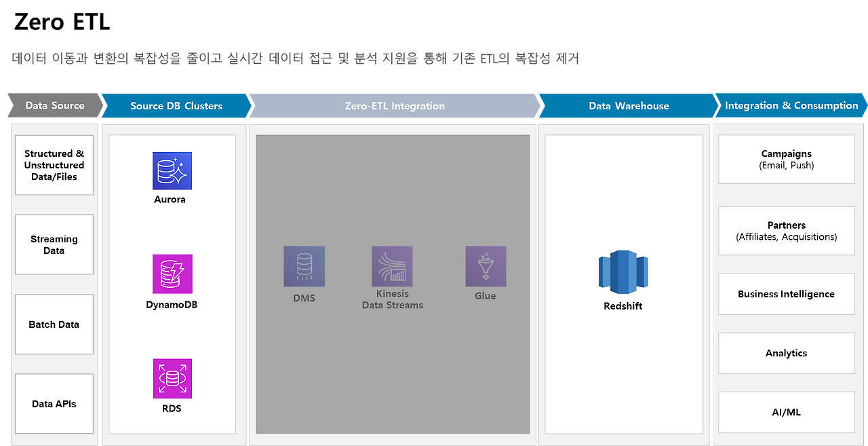The width and height of the screenshot is (868, 446).
Task: Click the Glue text label
Action: (486, 296)
